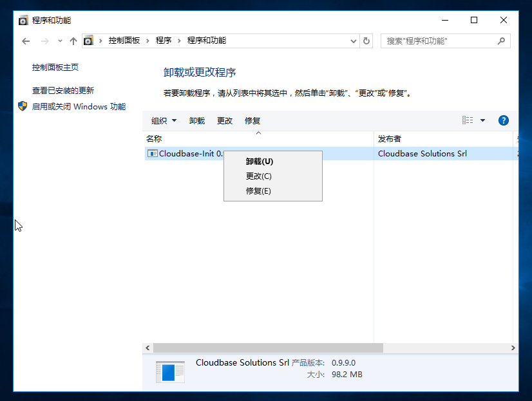The height and width of the screenshot is (401, 532).
Task: Click product version 0.9.9.0 text
Action: click(x=344, y=362)
